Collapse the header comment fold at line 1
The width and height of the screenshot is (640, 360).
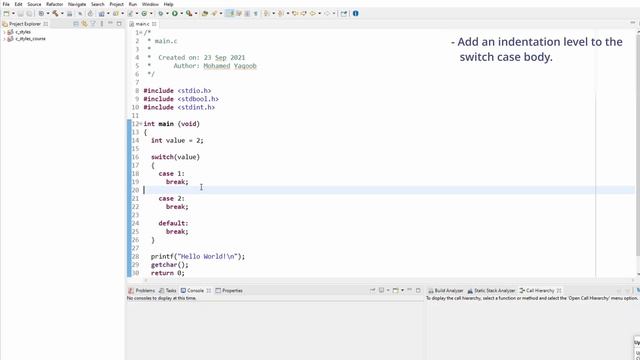pyautogui.click(x=141, y=33)
